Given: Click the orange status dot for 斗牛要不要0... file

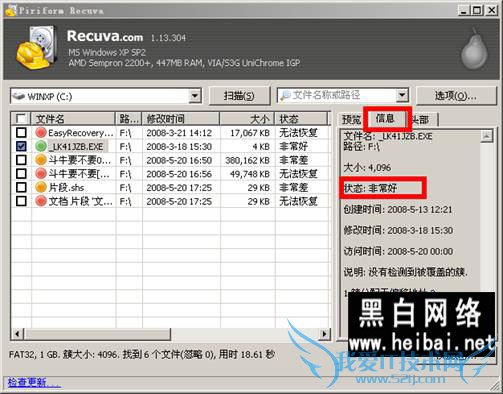Looking at the screenshot, I should (41, 160).
